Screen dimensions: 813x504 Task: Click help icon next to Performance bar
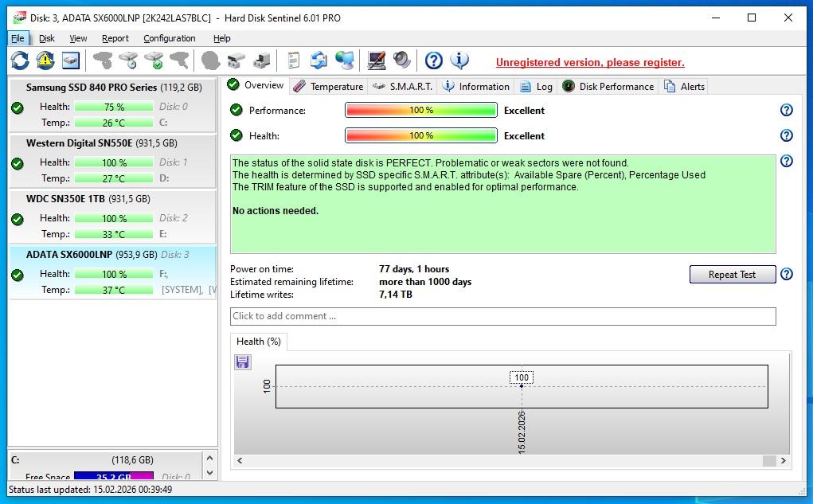(786, 111)
